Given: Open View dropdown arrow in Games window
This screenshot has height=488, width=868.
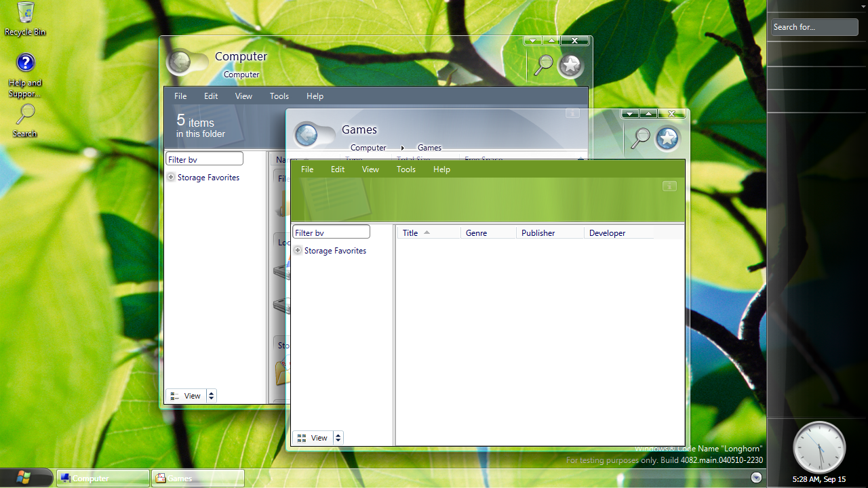Looking at the screenshot, I should [338, 438].
